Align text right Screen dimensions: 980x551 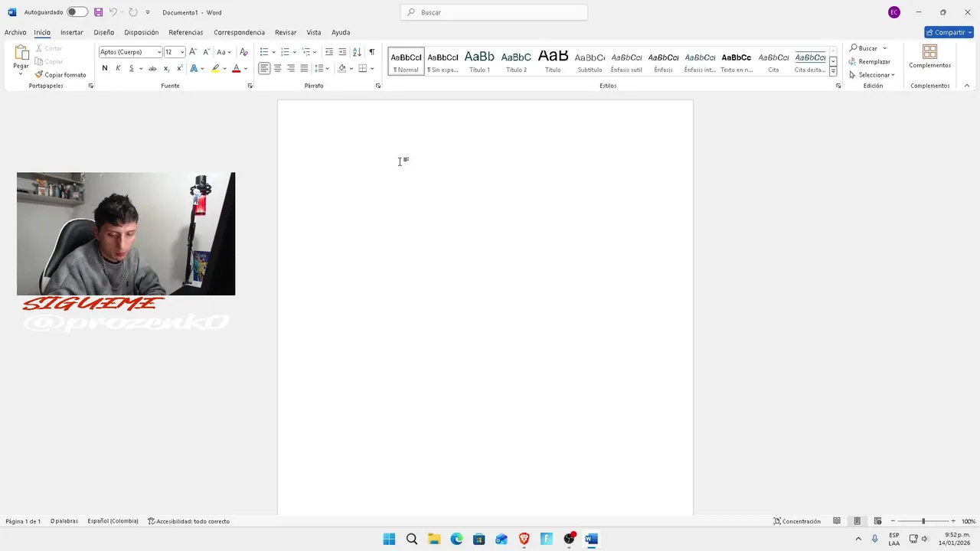tap(291, 68)
